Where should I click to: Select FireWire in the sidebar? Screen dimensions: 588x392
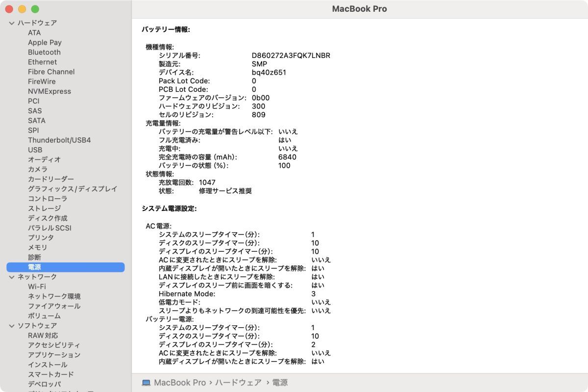click(42, 82)
